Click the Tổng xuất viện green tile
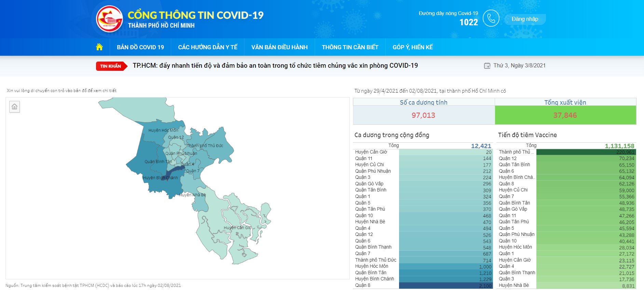This screenshot has width=644, height=304. [565, 115]
